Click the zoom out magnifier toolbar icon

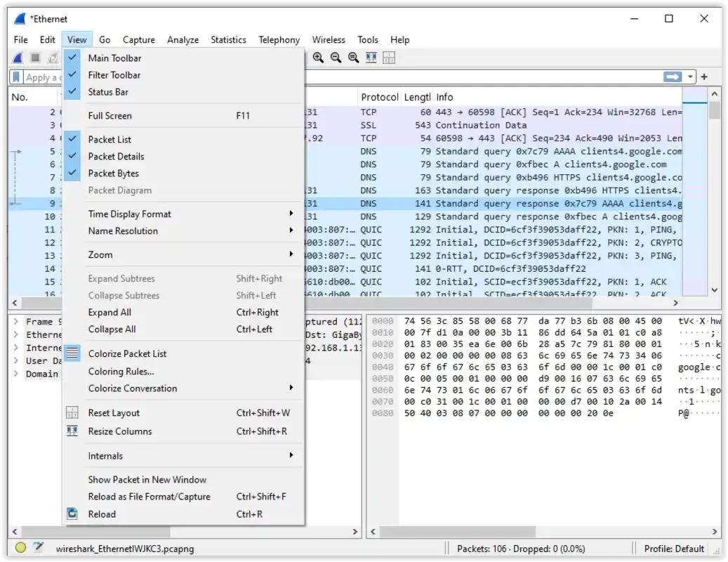(336, 58)
